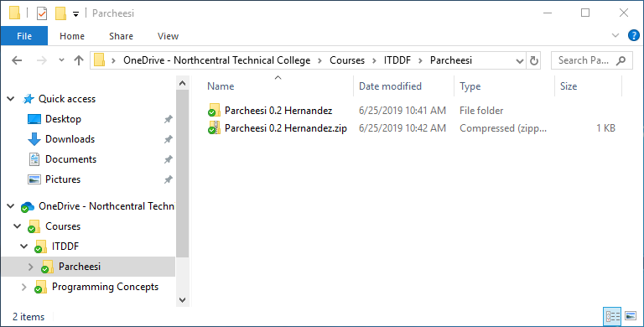This screenshot has width=644, height=327.
Task: Select the Parcheesi 0.2 Hernandez folder
Action: pos(278,111)
